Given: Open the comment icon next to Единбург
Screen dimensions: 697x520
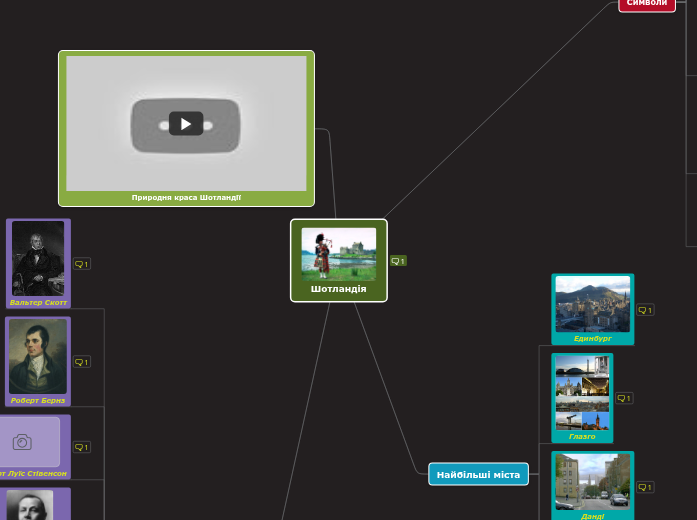Looking at the screenshot, I should coord(645,310).
